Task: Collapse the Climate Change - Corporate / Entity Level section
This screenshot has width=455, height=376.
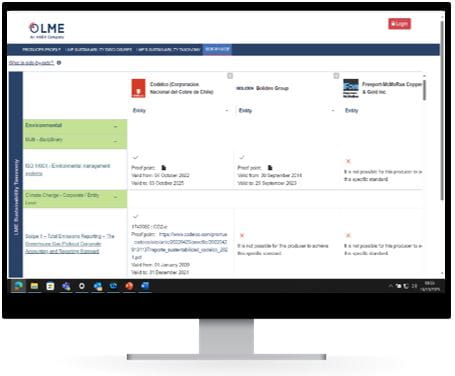Action: [116, 197]
